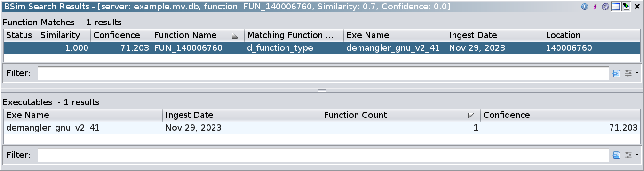Click the magenta function 'f' icon

tap(595, 7)
